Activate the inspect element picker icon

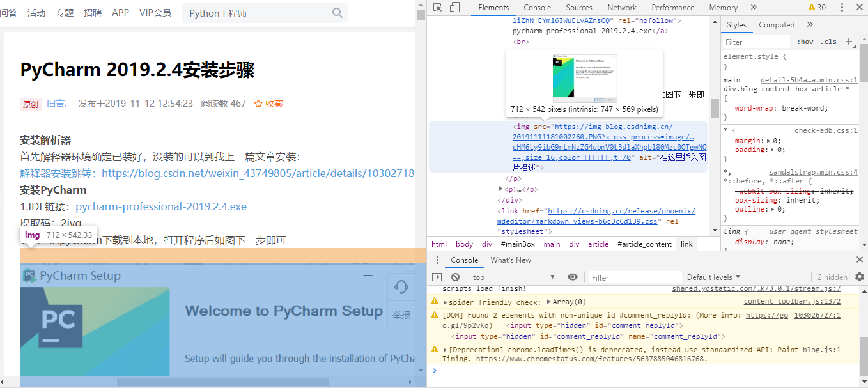tap(438, 7)
